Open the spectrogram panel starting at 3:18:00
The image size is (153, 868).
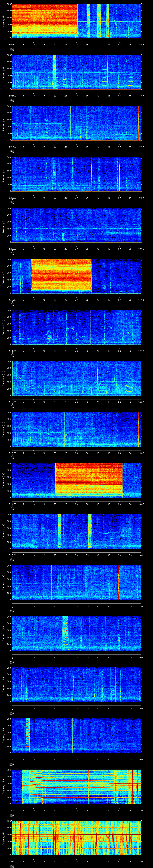[77, 685]
